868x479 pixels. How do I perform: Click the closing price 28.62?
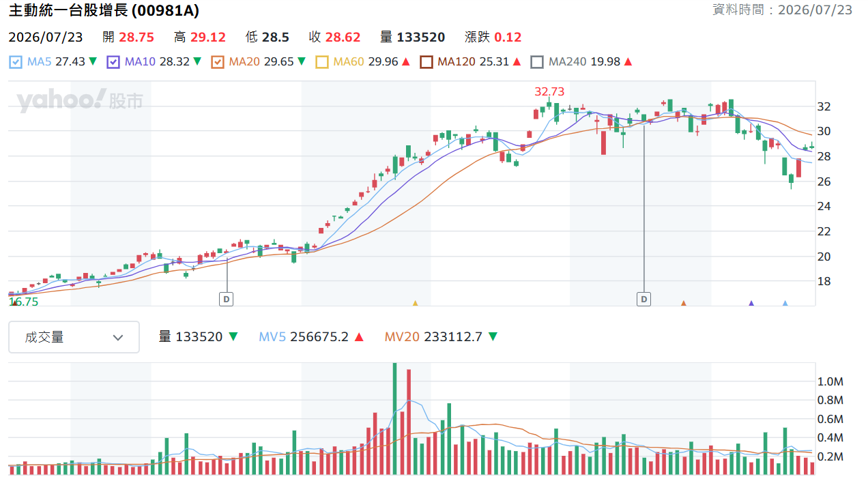[x=343, y=38]
